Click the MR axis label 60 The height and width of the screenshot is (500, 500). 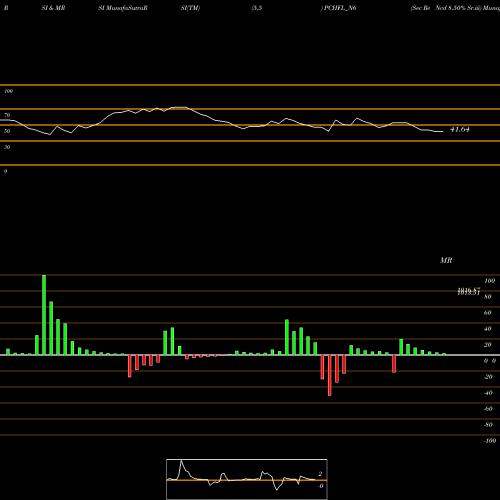488,313
